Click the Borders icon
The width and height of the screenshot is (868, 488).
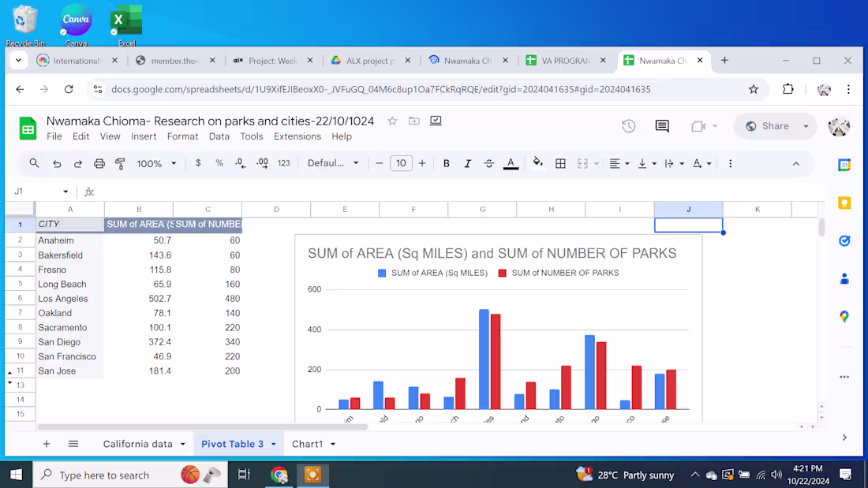point(561,163)
